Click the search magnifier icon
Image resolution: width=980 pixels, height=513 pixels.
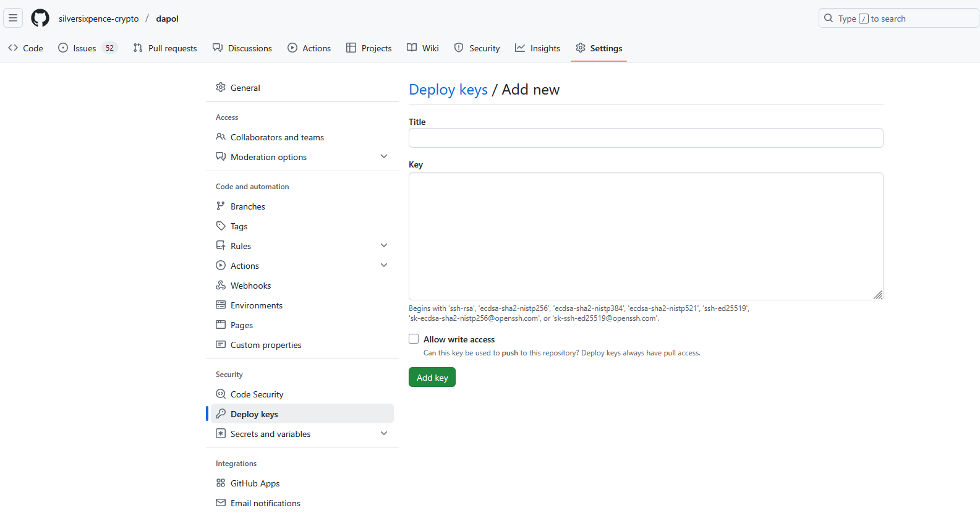pyautogui.click(x=829, y=19)
